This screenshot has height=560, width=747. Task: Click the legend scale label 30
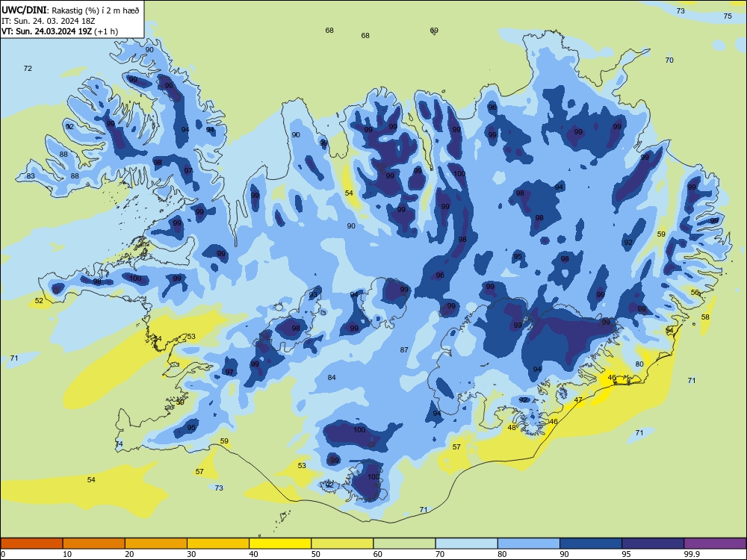point(191,554)
